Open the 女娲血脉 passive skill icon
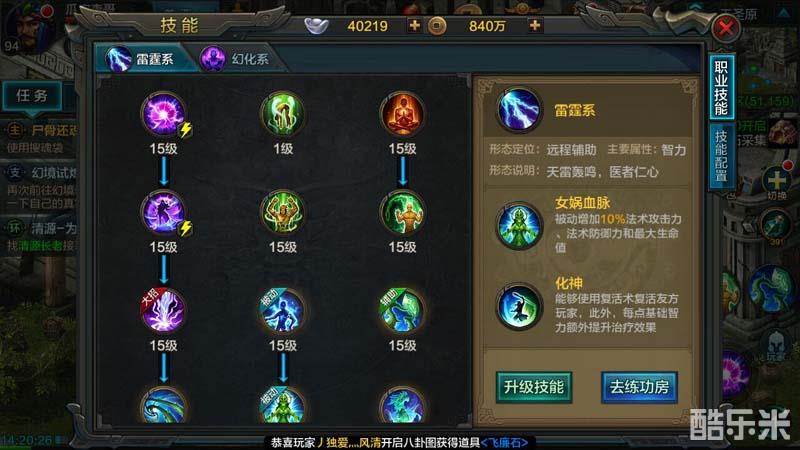800x450 pixels. pyautogui.click(x=519, y=226)
